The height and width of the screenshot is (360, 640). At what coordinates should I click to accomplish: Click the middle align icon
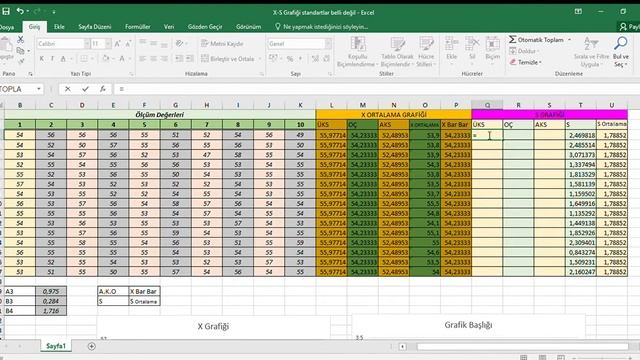(153, 43)
